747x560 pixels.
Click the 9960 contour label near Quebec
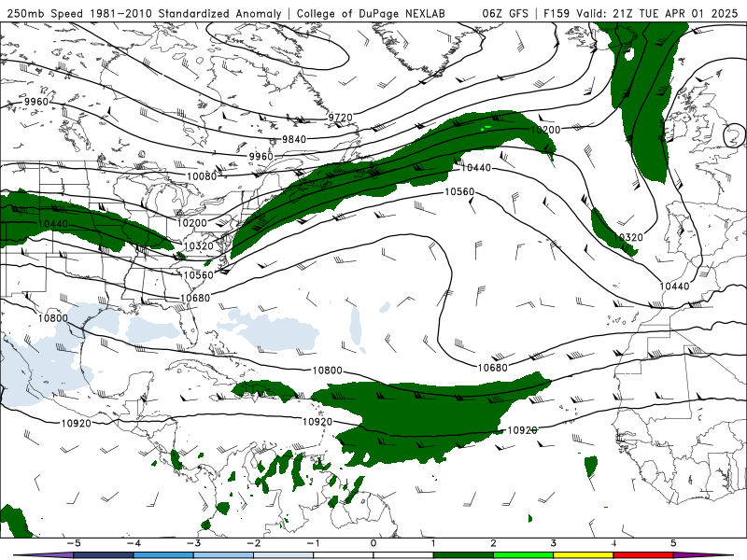point(261,156)
